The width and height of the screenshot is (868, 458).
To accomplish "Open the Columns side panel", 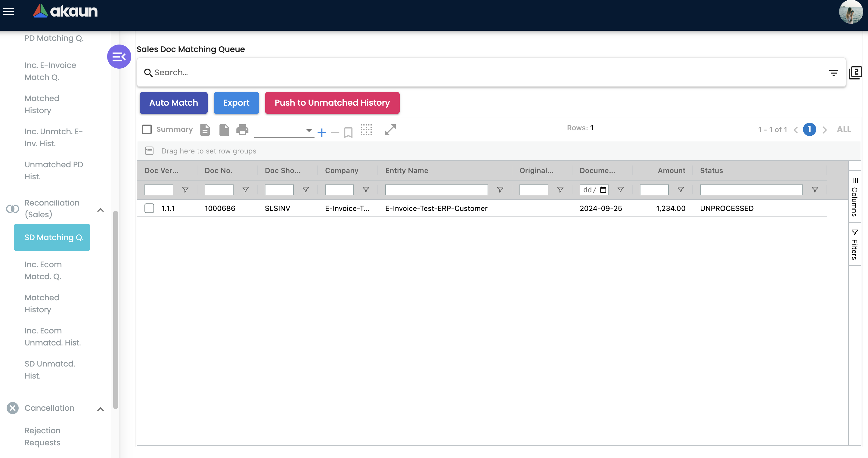I will coord(854,197).
